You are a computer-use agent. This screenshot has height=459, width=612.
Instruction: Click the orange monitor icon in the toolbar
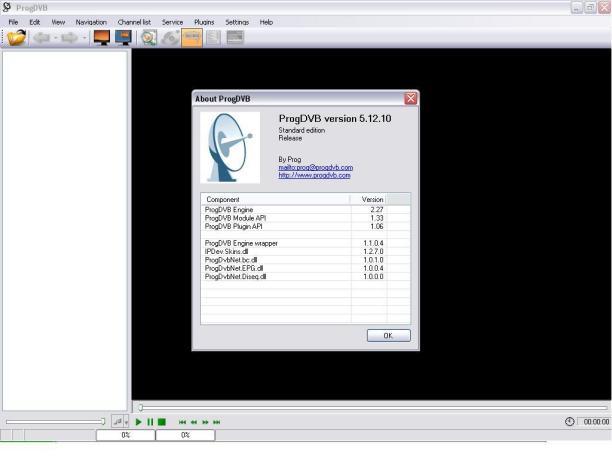tap(102, 38)
